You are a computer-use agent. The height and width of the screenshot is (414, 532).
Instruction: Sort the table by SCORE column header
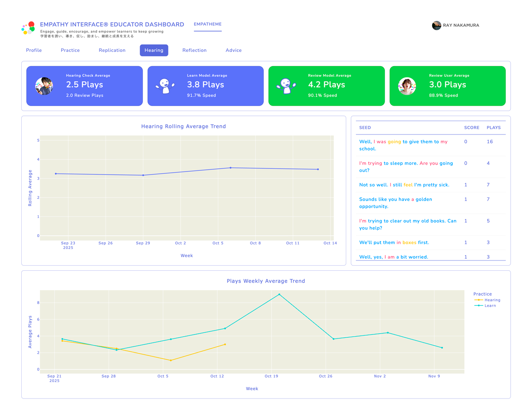click(471, 127)
